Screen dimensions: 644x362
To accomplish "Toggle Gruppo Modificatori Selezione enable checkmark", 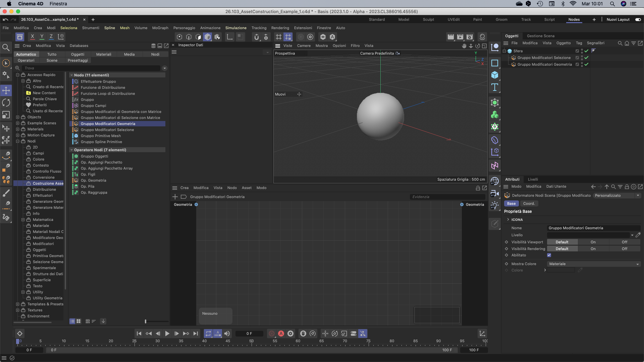I will pos(586,58).
